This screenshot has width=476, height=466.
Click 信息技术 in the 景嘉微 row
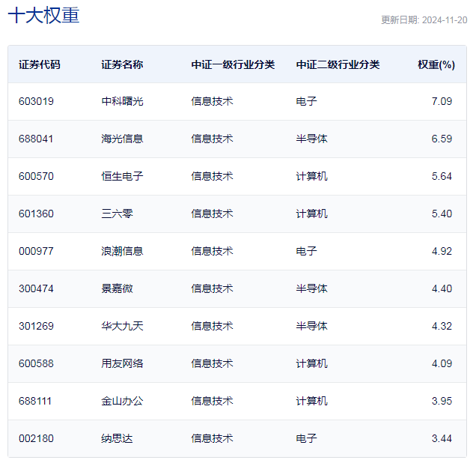point(212,288)
